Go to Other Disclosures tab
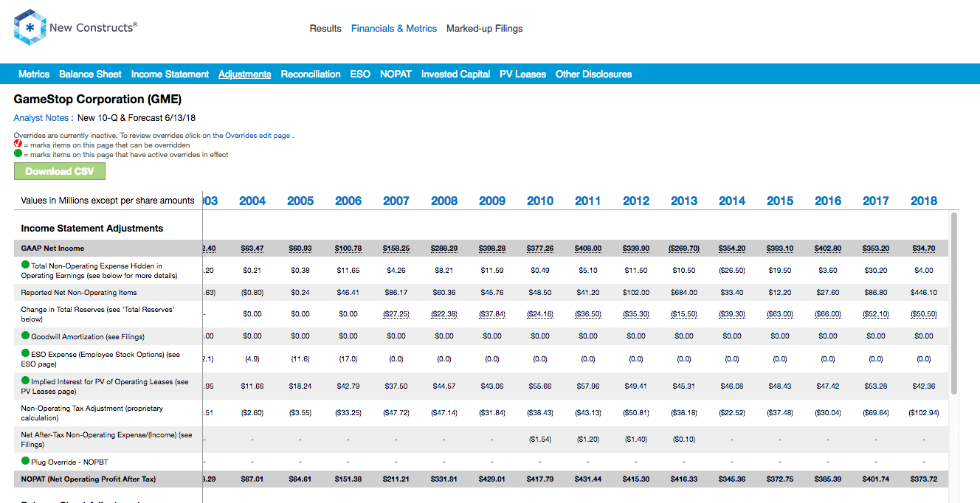The width and height of the screenshot is (980, 503). tap(593, 74)
